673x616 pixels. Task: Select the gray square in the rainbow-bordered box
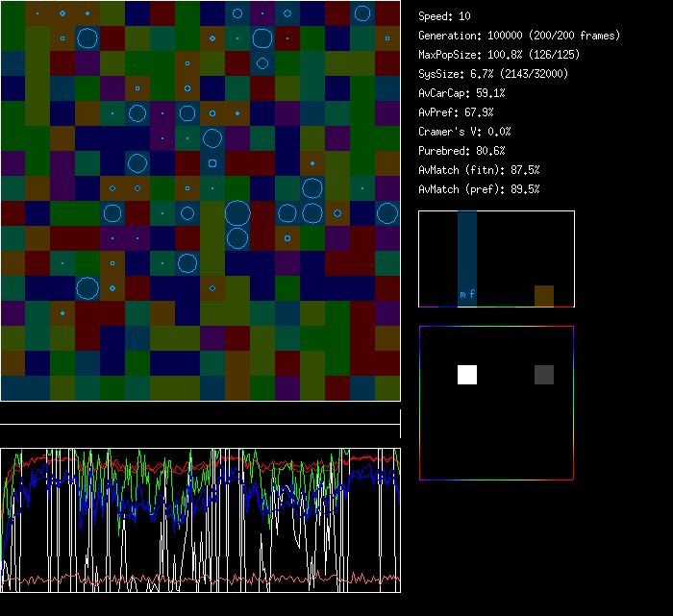pyautogui.click(x=544, y=375)
